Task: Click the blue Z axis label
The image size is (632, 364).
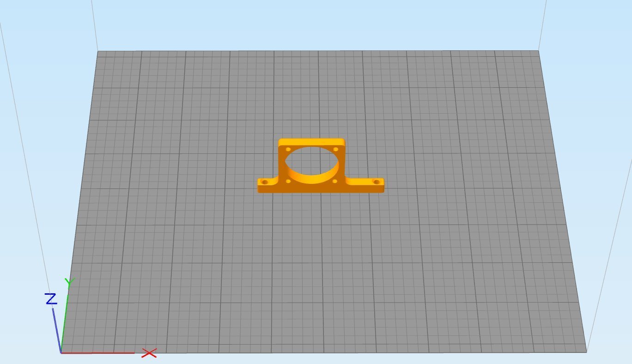Action: point(51,299)
